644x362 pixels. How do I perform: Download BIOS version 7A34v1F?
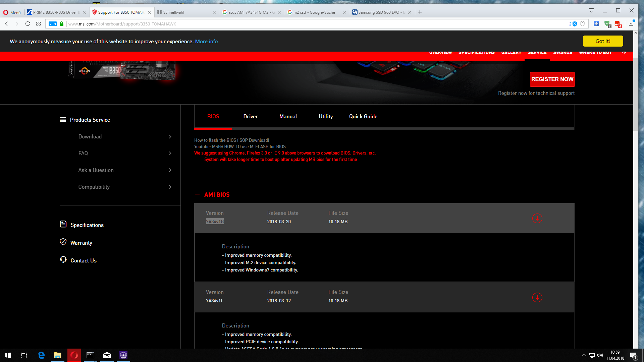click(x=537, y=297)
